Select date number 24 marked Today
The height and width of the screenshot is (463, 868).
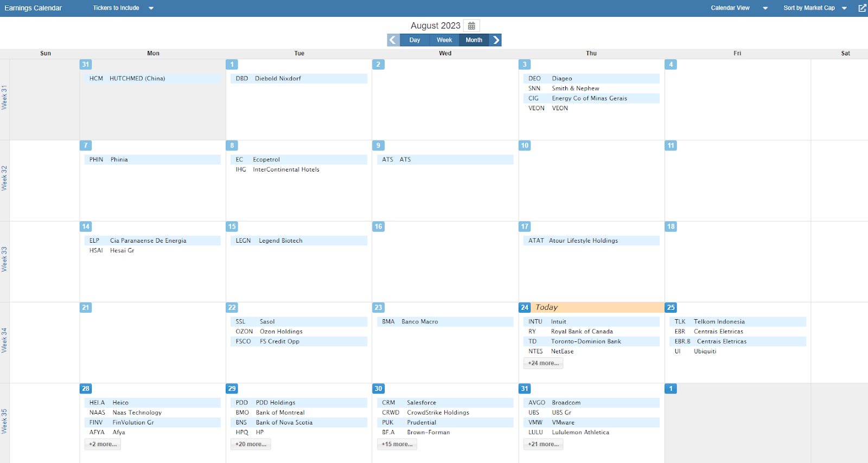[x=525, y=307]
